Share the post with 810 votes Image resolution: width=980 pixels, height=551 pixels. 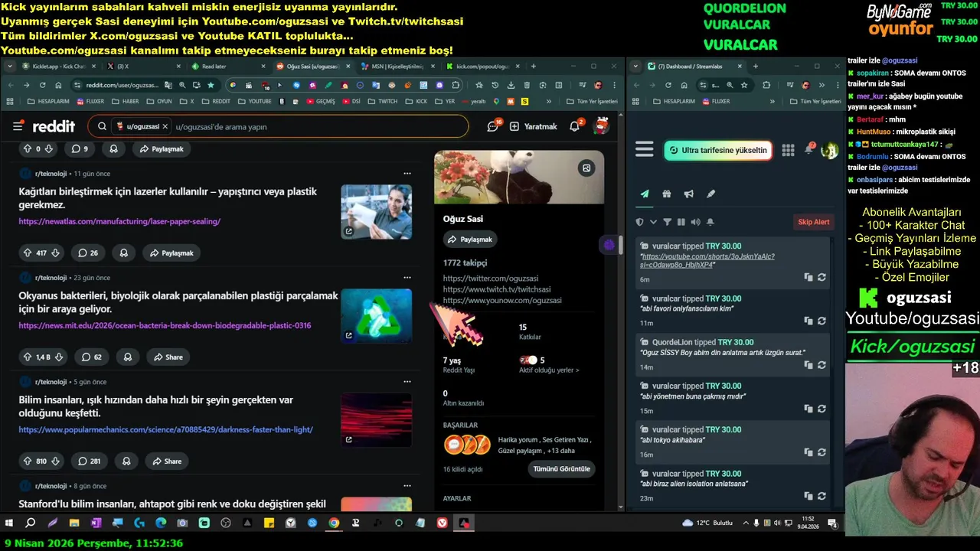[x=167, y=461]
